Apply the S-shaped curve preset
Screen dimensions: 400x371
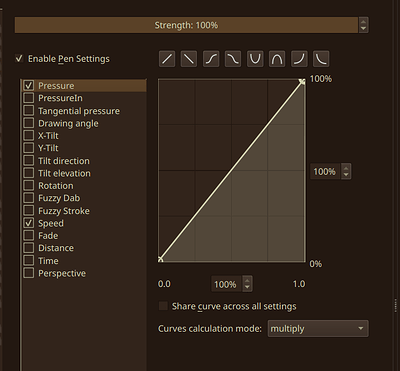(211, 59)
